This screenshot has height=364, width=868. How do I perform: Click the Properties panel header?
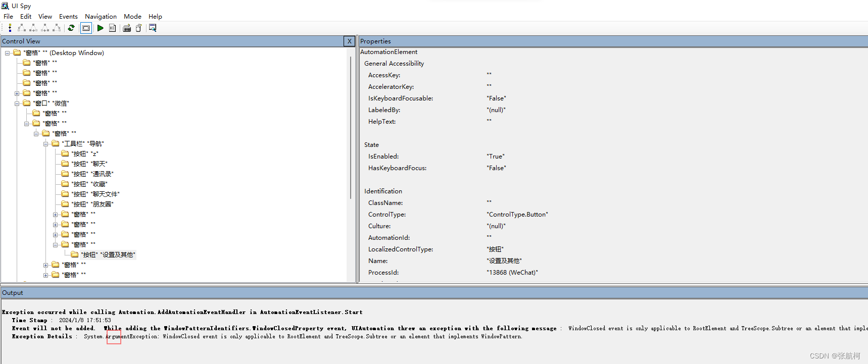[x=613, y=41]
